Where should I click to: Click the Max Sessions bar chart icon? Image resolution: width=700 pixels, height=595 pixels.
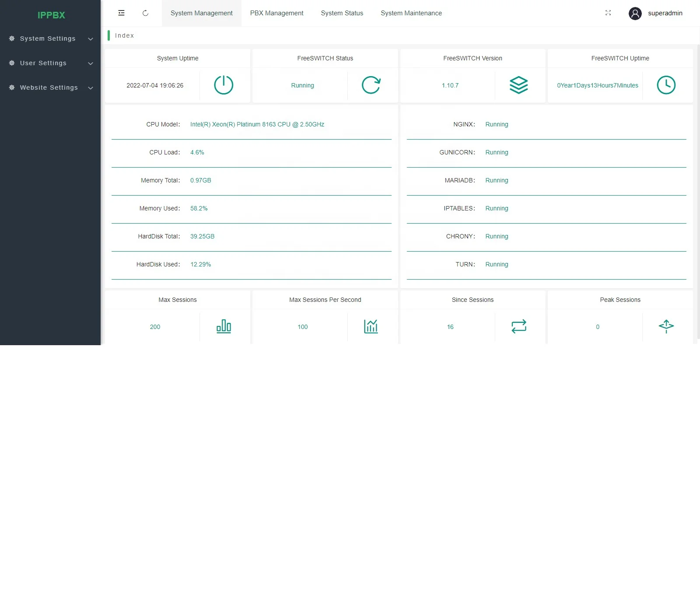coord(224,326)
